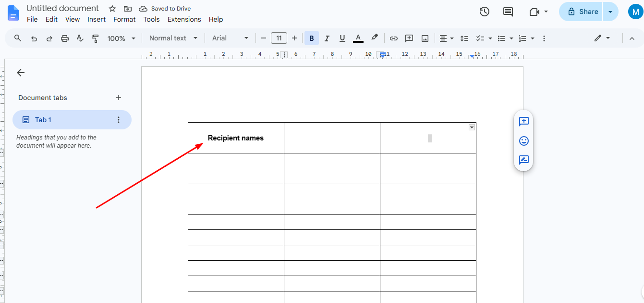The image size is (644, 303).
Task: Check the Saved to Drive status
Action: point(165,9)
